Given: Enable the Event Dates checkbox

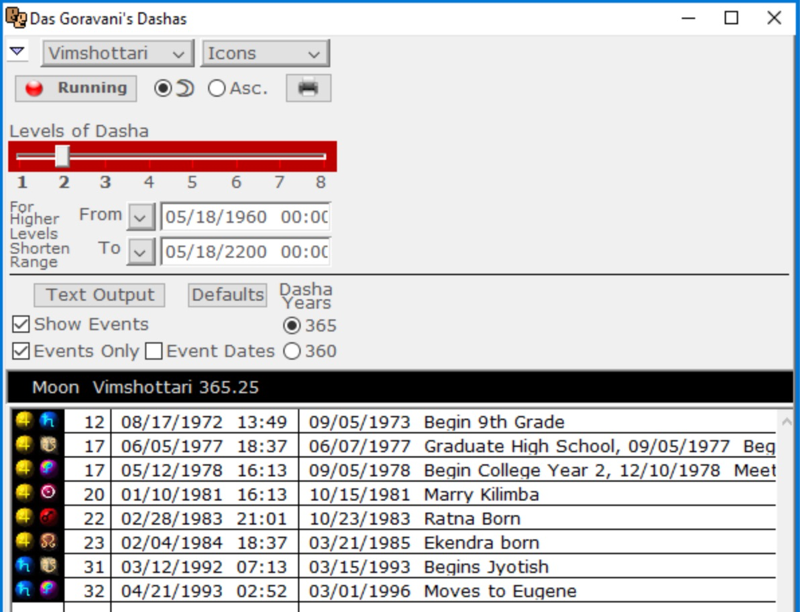Looking at the screenshot, I should pyautogui.click(x=154, y=351).
